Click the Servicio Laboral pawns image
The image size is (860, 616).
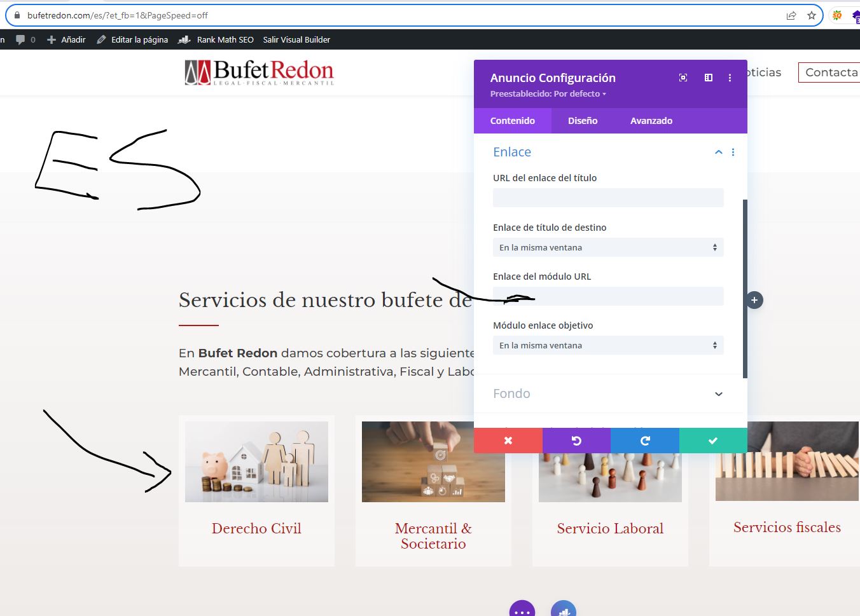pos(610,477)
